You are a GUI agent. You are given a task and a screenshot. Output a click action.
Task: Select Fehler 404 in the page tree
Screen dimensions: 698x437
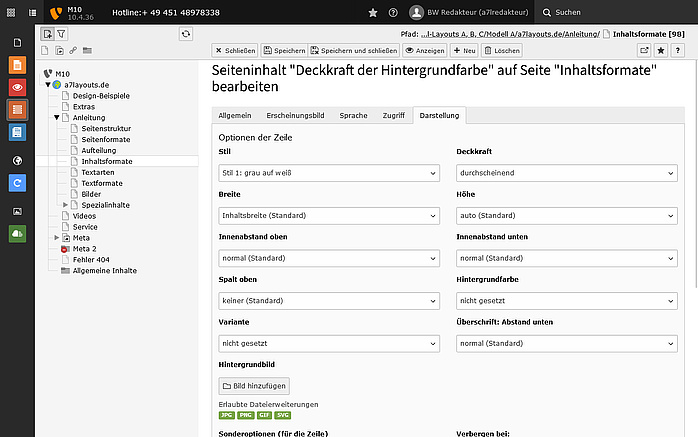tap(91, 259)
